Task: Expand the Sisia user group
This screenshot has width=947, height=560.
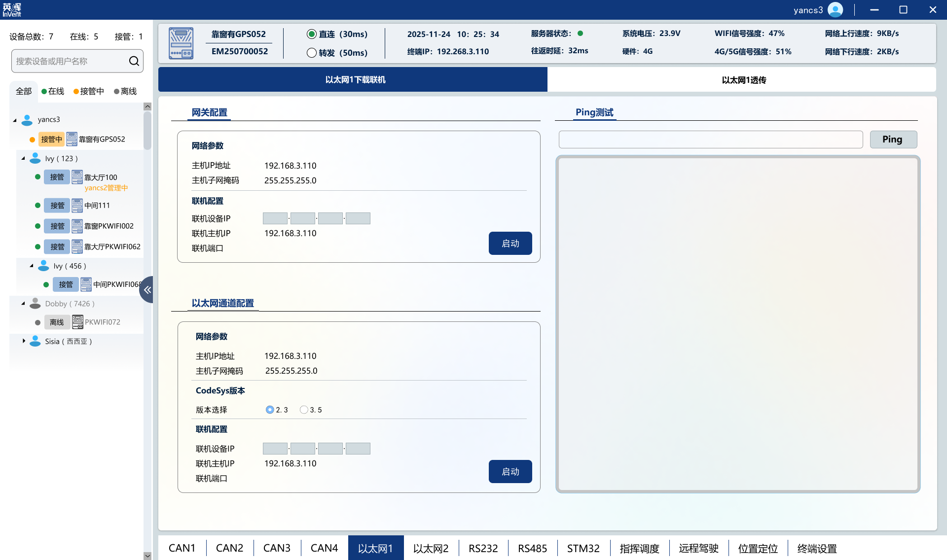Action: click(24, 341)
